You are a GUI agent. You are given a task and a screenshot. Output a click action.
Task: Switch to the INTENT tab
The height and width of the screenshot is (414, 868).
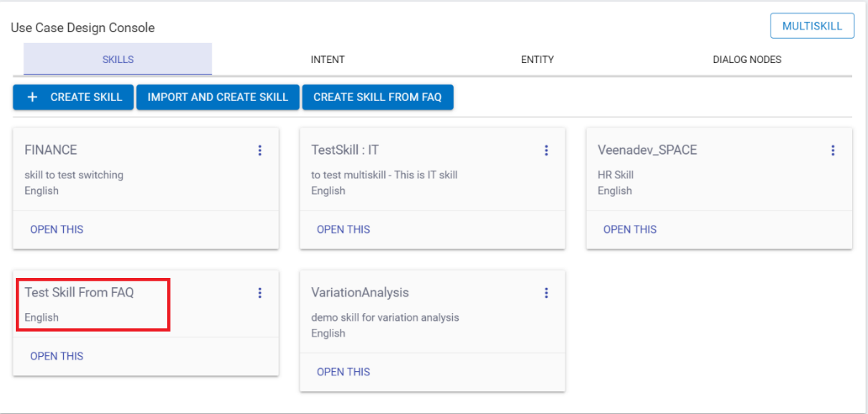pos(328,59)
